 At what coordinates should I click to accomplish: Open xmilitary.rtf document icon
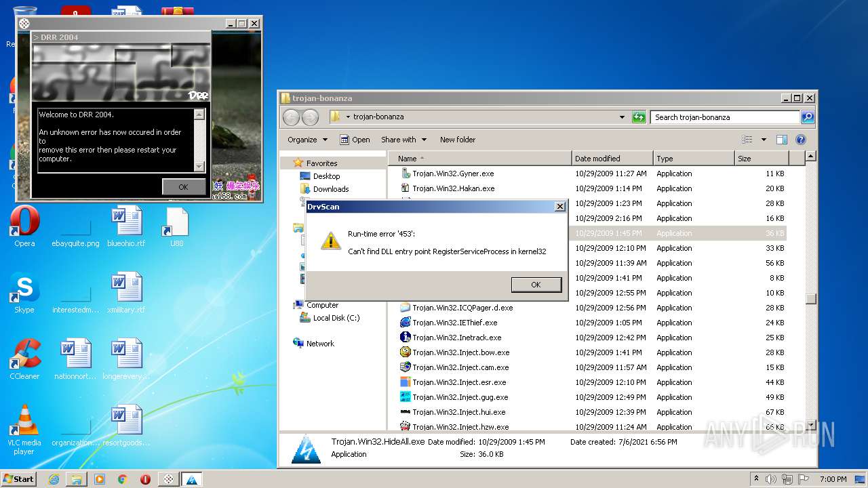point(126,292)
